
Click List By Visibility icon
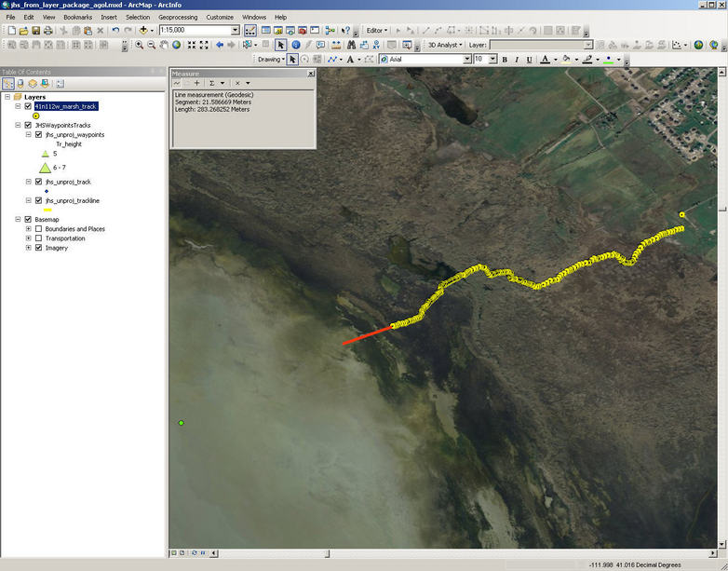click(x=33, y=84)
